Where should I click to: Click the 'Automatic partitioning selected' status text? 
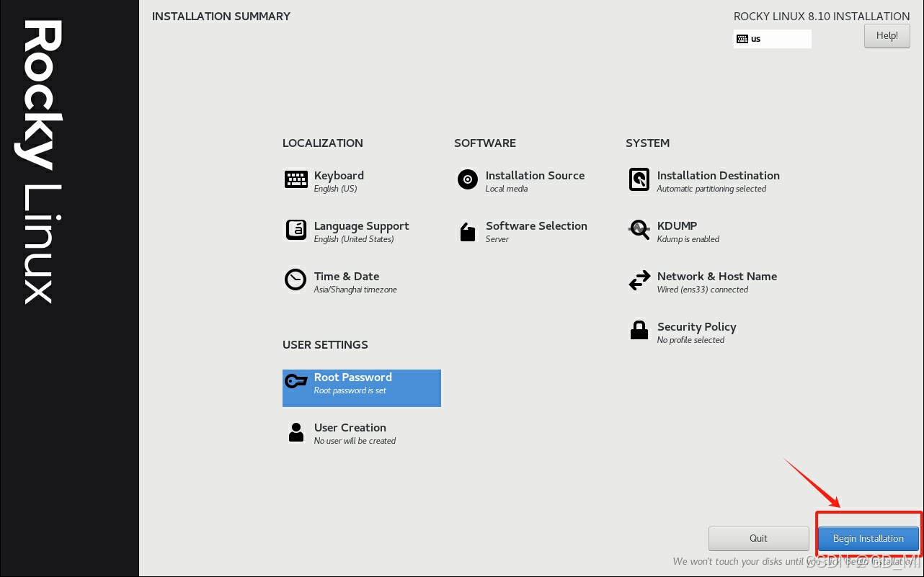[x=711, y=189]
